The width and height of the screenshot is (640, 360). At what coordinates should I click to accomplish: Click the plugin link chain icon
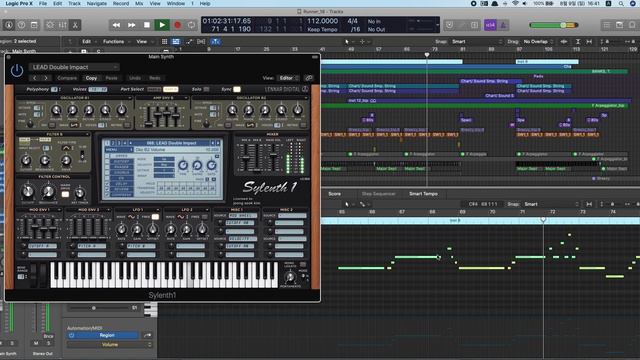[309, 78]
